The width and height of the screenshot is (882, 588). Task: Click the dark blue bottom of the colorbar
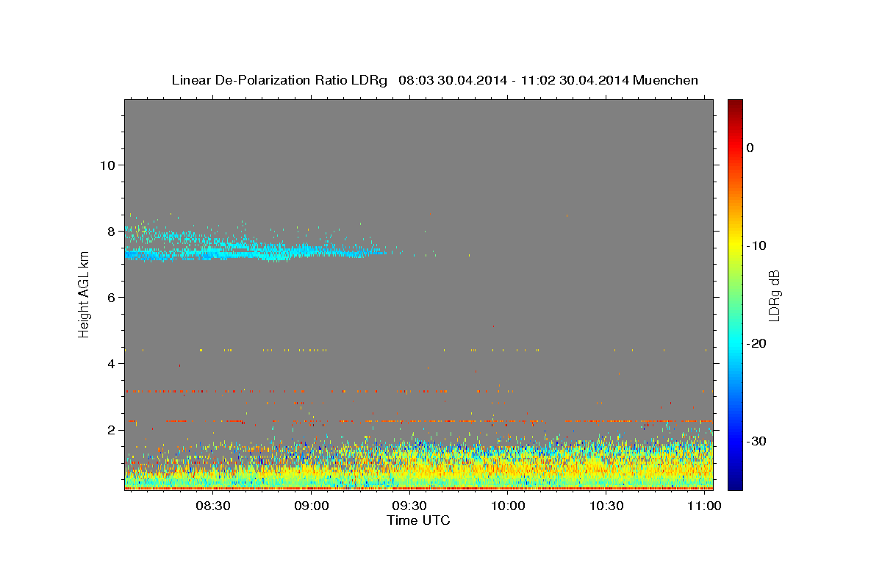pos(735,485)
